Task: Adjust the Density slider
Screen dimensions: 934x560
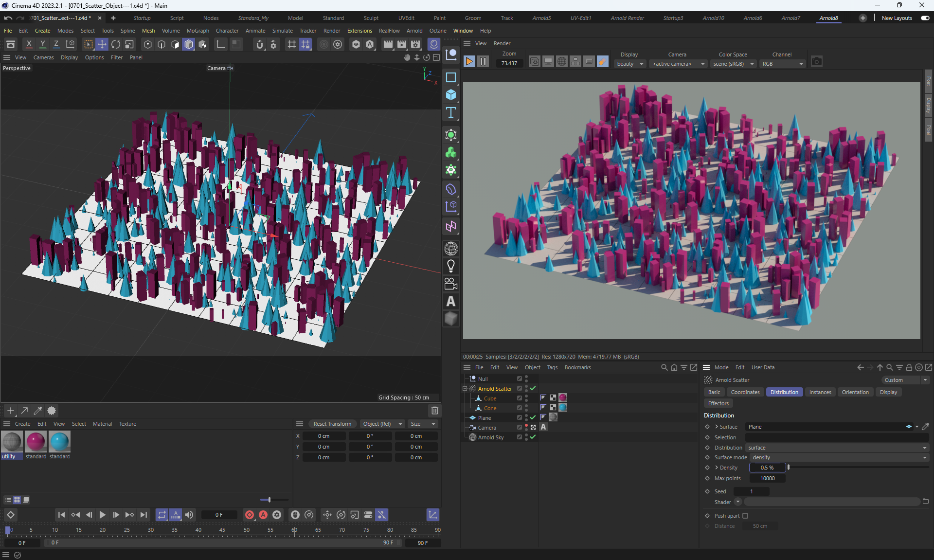Action: 789,468
